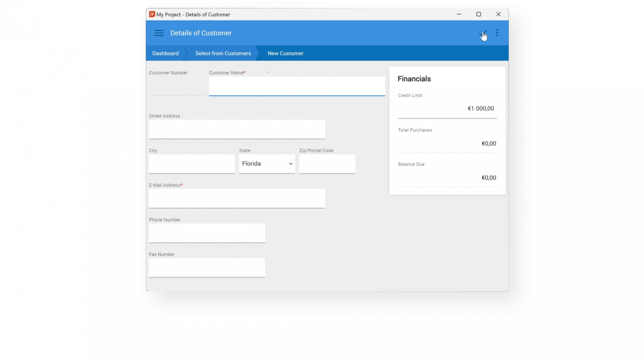644x362 pixels.
Task: Focus the E-Mail Address field
Action: pyautogui.click(x=237, y=198)
